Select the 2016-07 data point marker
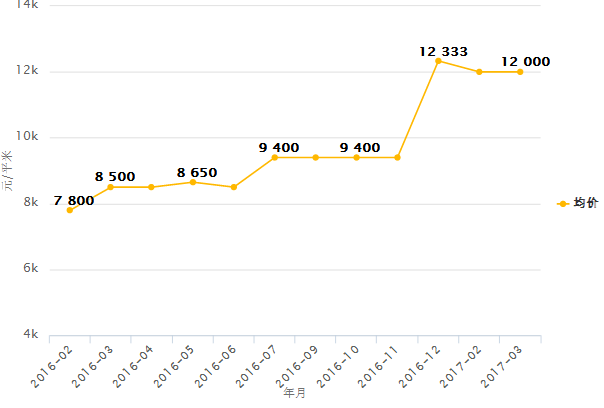 click(x=275, y=157)
